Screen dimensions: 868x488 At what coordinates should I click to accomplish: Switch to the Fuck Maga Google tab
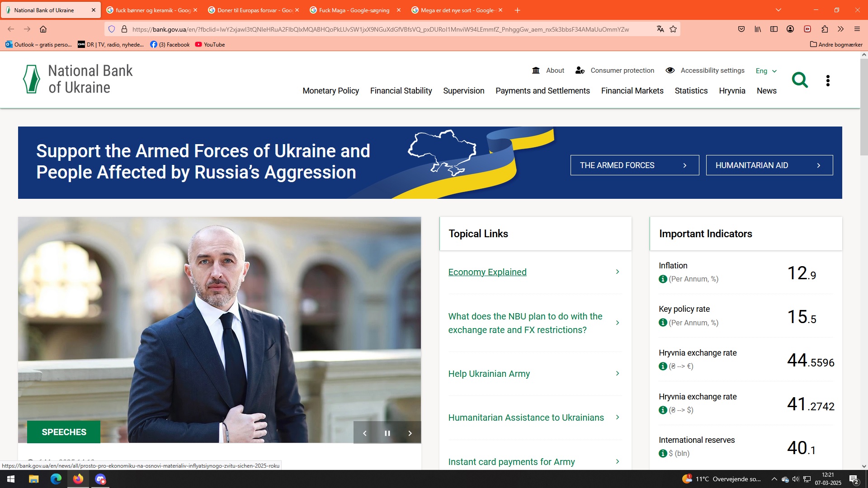pos(354,10)
